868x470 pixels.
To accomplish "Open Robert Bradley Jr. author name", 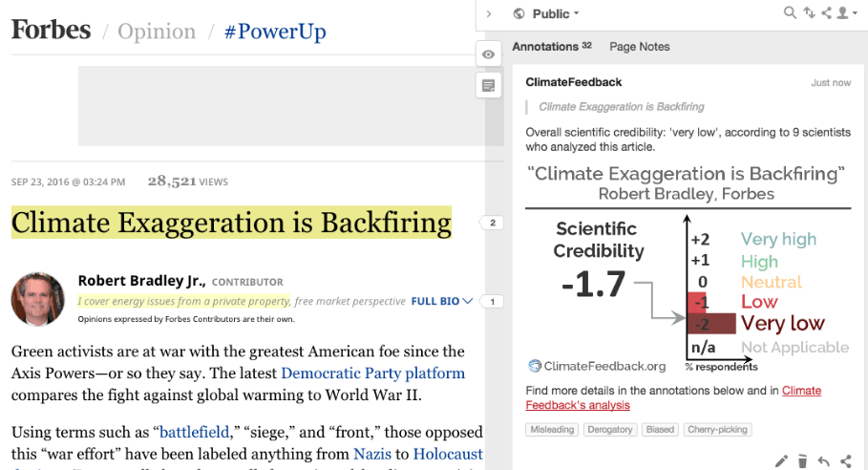I will point(141,281).
